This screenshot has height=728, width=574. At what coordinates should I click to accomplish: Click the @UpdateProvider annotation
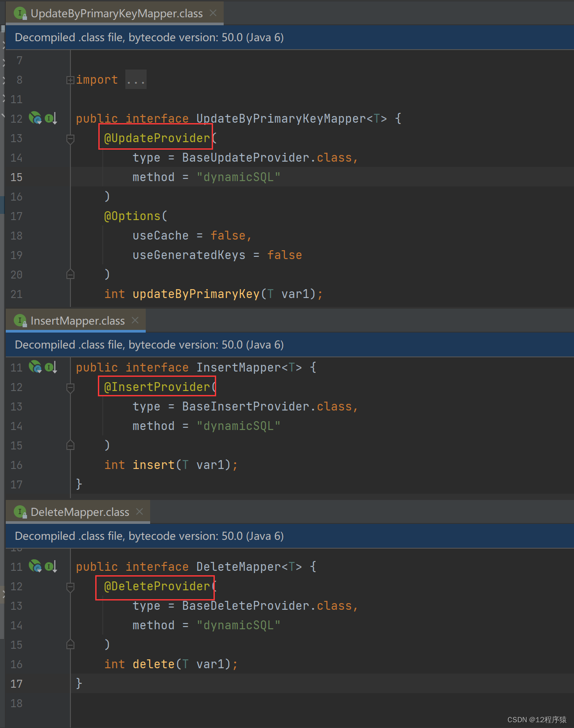click(x=157, y=138)
